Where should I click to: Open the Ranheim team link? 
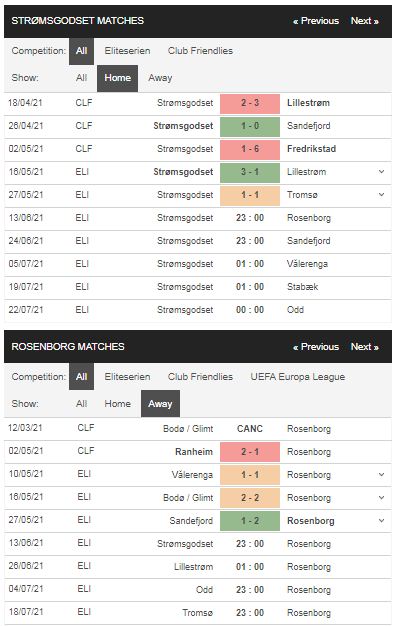[x=194, y=452]
